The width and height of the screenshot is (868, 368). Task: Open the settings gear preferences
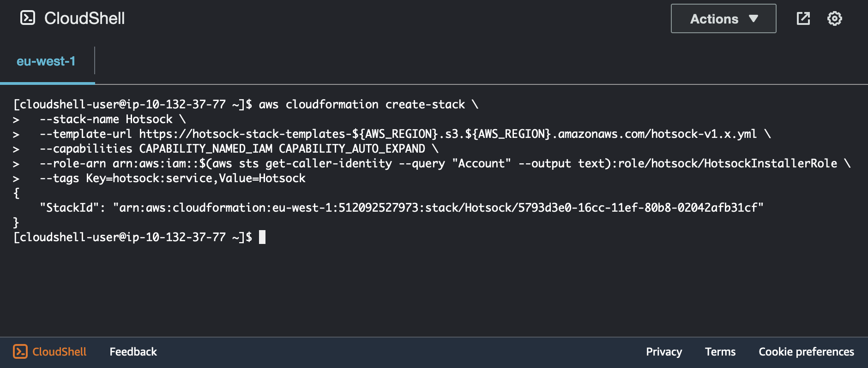[x=834, y=18]
